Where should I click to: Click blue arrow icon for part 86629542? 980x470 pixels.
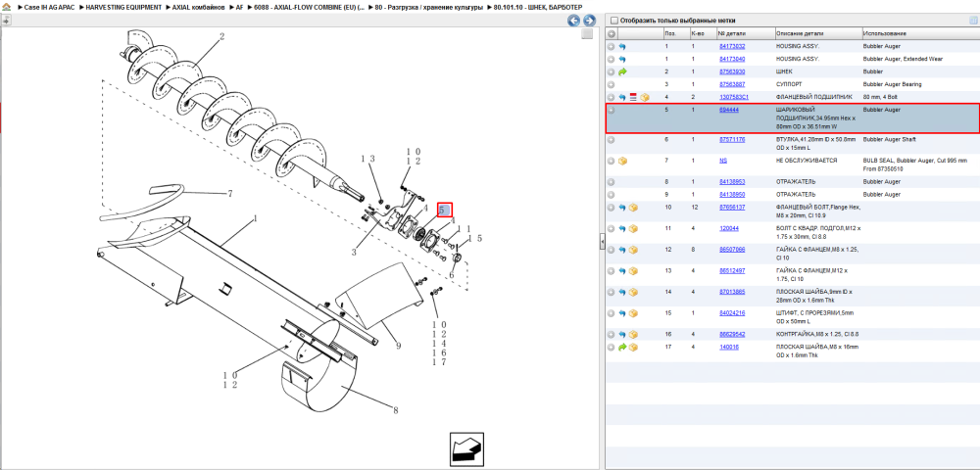tap(622, 335)
